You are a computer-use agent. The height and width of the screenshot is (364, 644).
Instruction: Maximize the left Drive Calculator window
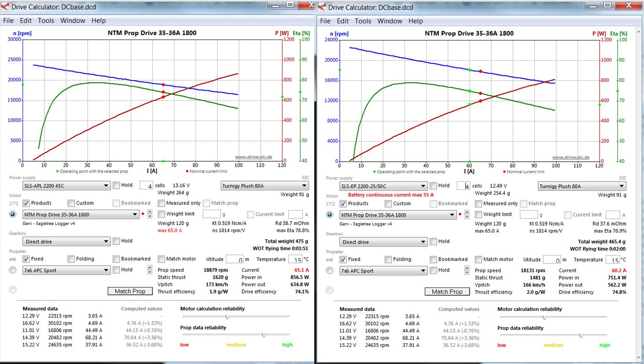click(x=290, y=5)
